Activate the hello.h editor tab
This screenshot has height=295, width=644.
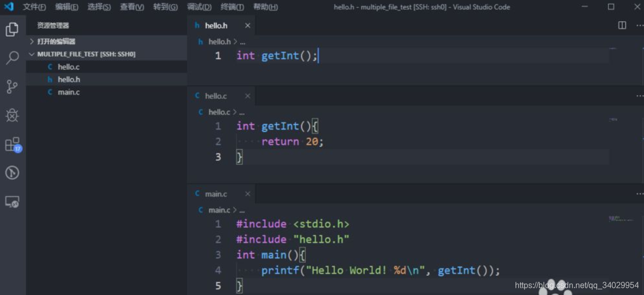click(221, 25)
